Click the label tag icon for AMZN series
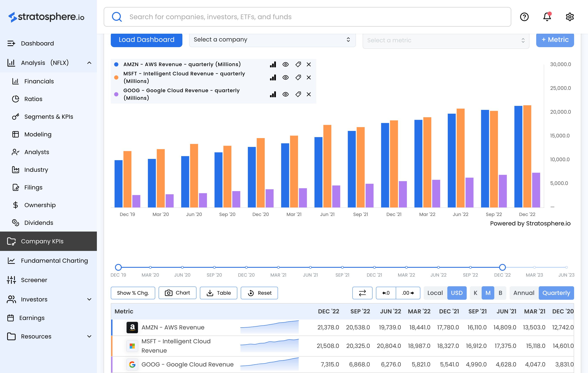 [298, 64]
